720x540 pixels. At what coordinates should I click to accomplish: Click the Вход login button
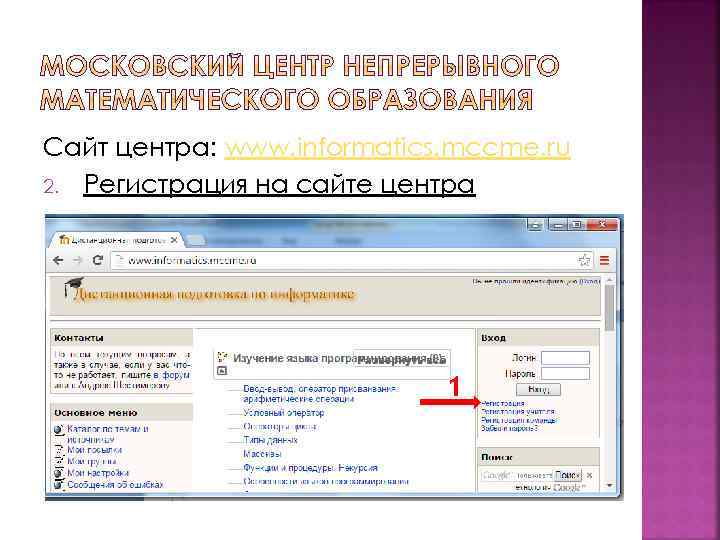tap(538, 389)
